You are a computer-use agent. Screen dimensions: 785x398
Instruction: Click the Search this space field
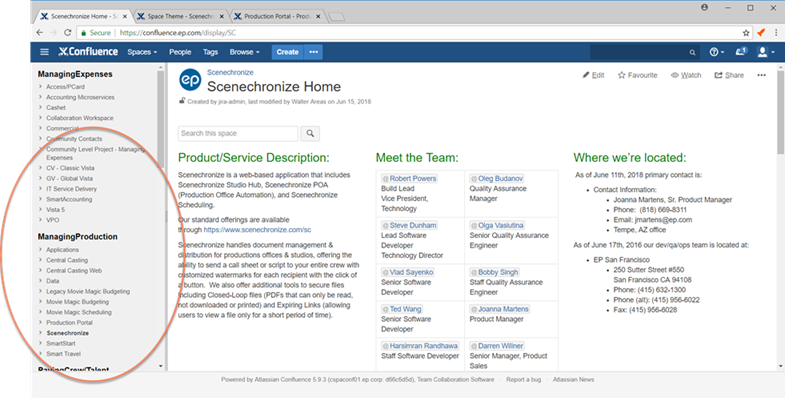pyautogui.click(x=238, y=133)
